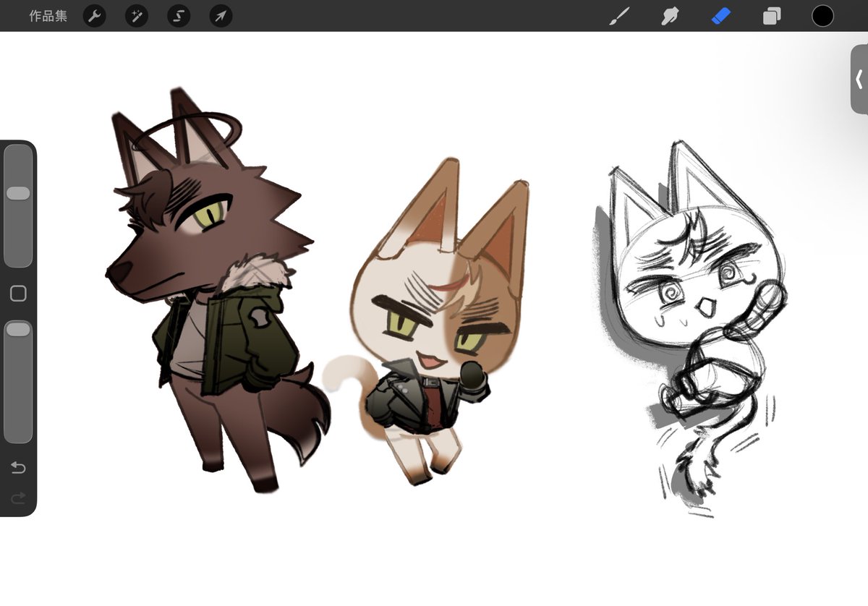
Task: Select the Eraser tool
Action: (721, 16)
